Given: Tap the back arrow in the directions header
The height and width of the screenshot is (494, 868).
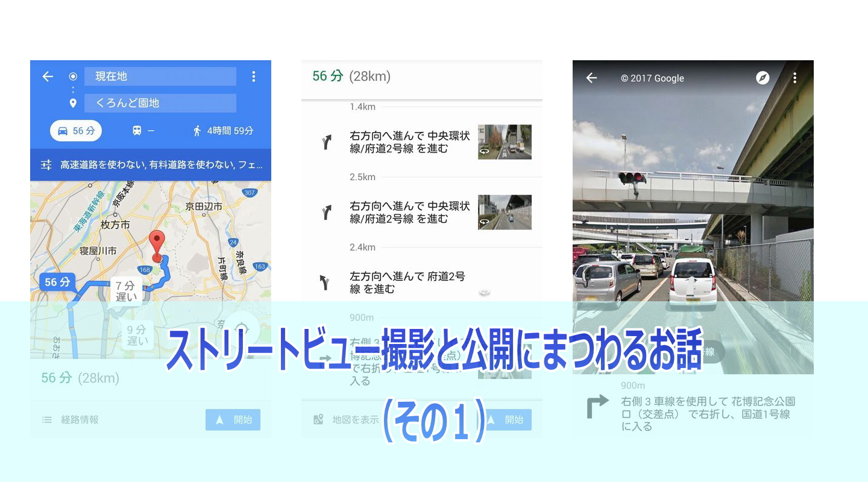Looking at the screenshot, I should coord(48,77).
